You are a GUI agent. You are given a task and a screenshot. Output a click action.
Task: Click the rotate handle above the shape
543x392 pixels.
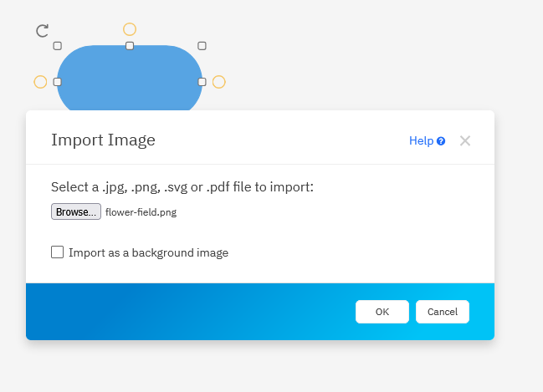click(42, 31)
